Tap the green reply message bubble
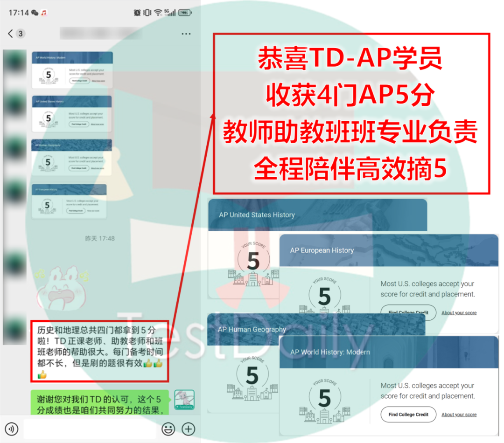This screenshot has width=504, height=443. click(100, 402)
